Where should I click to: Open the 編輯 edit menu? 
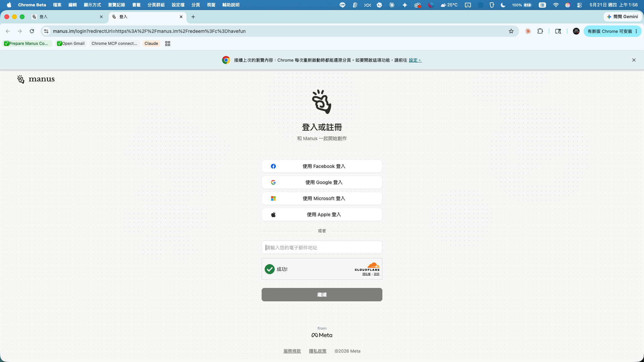[72, 5]
